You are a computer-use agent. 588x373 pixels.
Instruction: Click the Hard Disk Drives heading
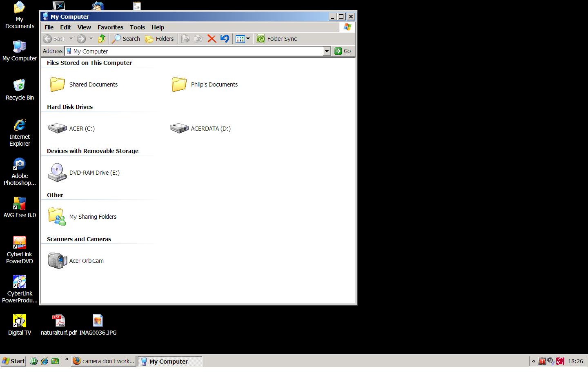tap(70, 107)
